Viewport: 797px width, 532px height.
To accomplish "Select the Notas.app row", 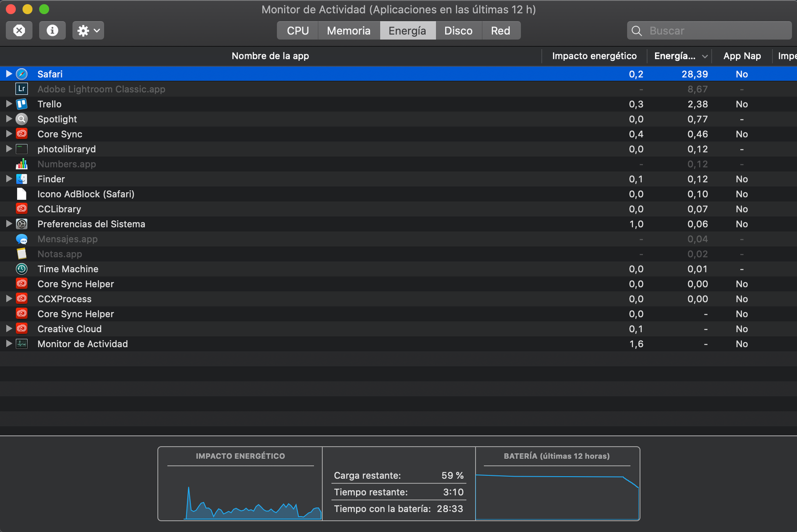I will pyautogui.click(x=398, y=254).
